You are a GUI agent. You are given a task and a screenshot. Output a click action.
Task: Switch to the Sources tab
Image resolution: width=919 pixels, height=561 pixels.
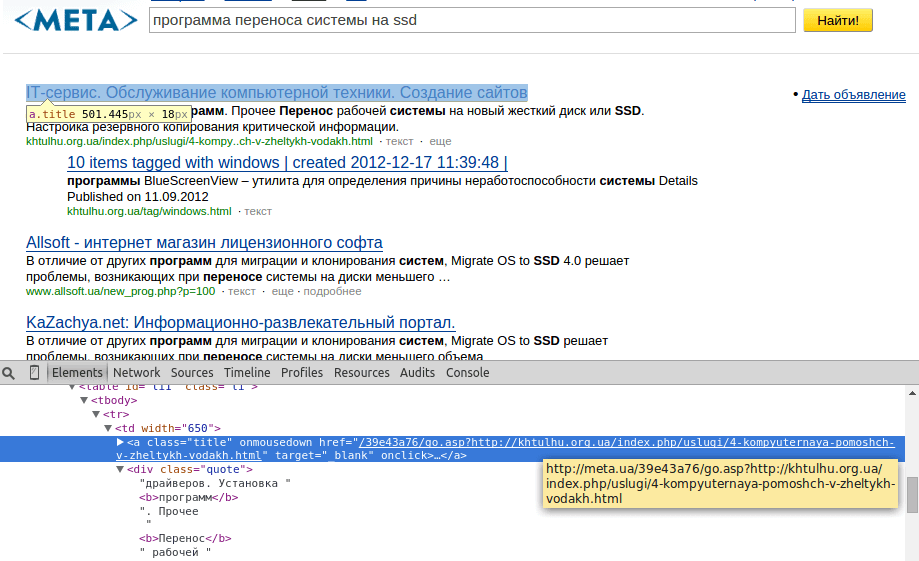[x=192, y=373]
